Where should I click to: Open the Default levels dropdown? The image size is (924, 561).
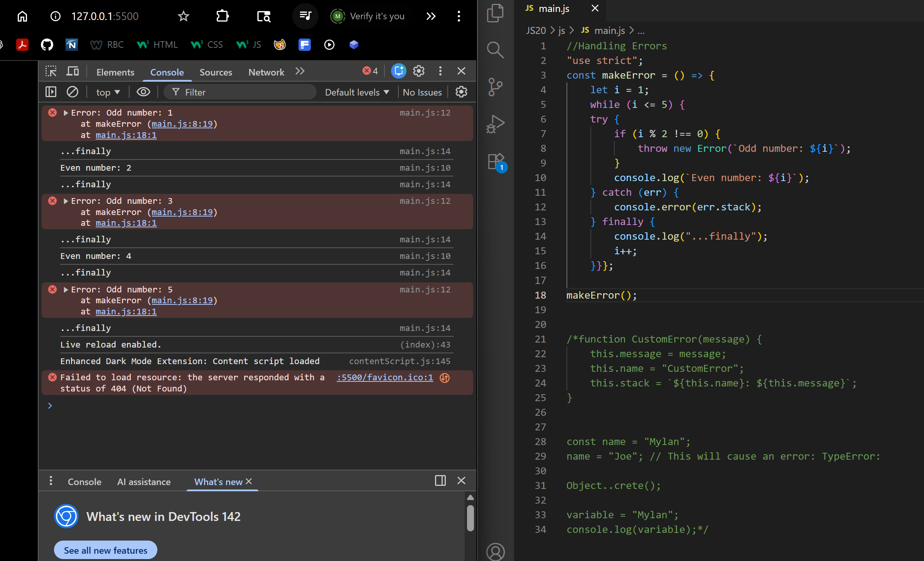pyautogui.click(x=357, y=92)
